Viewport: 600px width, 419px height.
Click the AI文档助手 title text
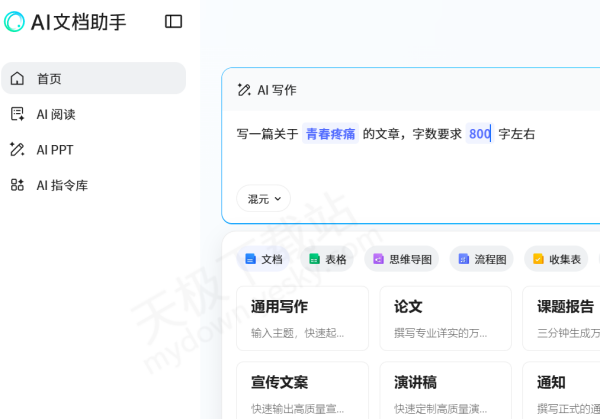click(x=78, y=22)
